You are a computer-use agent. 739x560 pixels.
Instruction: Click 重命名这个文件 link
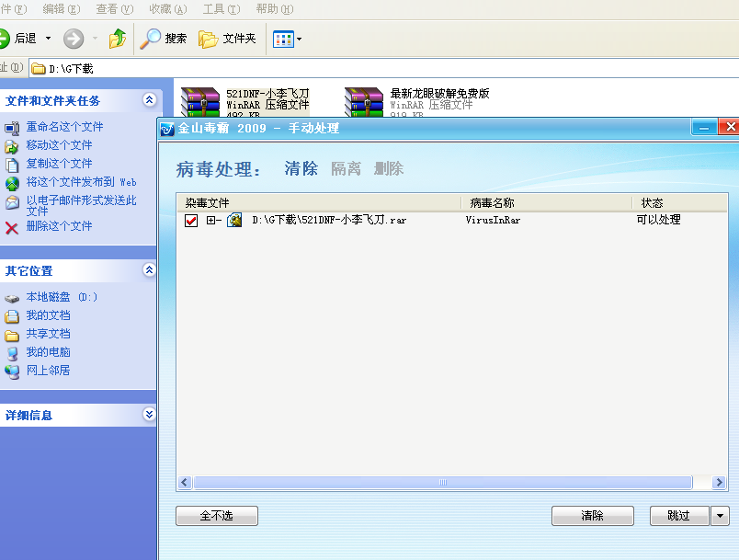64,127
